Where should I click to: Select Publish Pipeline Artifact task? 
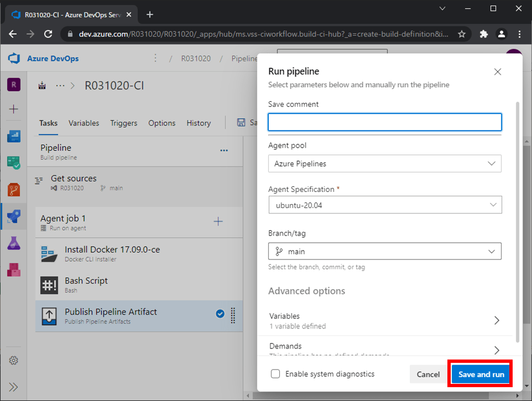point(139,316)
